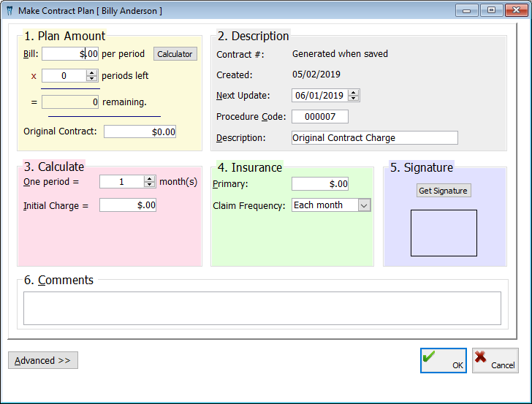Screen dimensions: 532x404
Task: Click inside the Comments text box
Action: (x=262, y=308)
